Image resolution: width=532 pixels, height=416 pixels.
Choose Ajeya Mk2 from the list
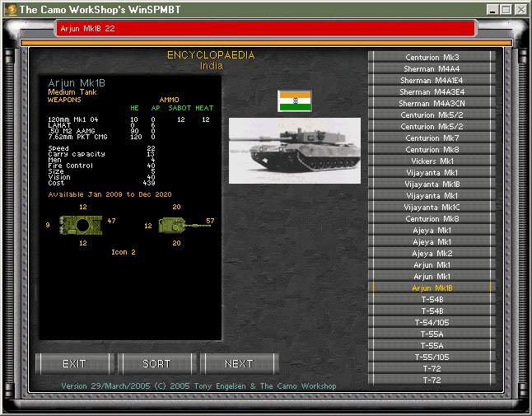[432, 254]
